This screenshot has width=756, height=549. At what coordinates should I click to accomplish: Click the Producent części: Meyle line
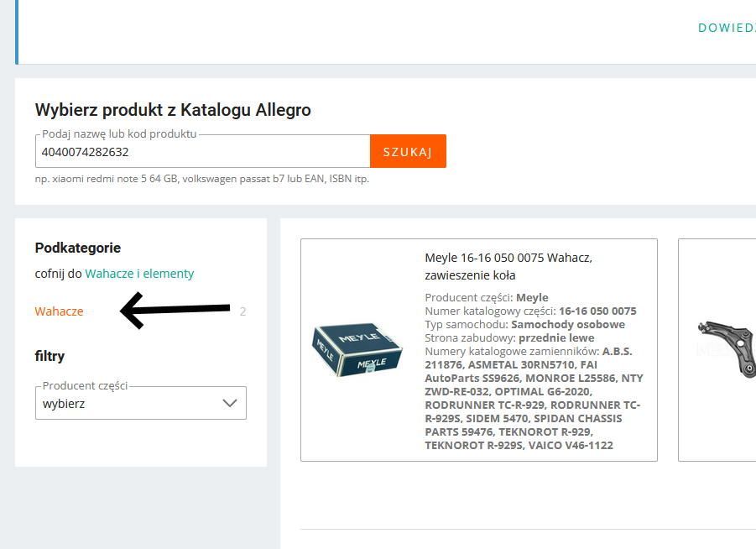[487, 297]
